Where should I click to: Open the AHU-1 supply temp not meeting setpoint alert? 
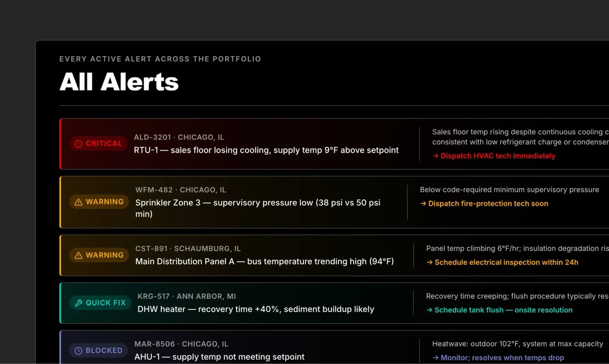coord(219,357)
